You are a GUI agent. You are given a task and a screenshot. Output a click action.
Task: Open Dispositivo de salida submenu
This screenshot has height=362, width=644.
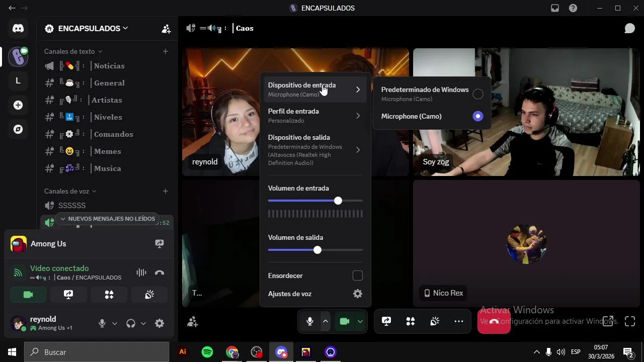pos(315,150)
